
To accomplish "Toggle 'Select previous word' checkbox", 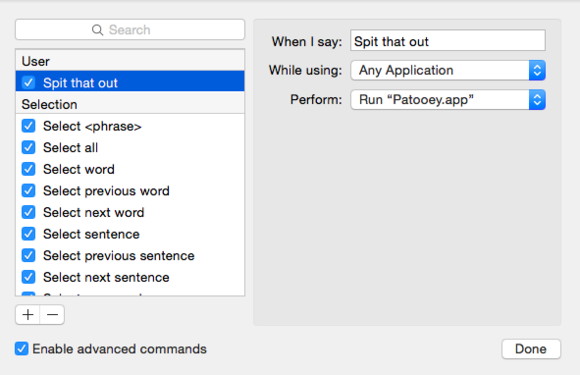I will tap(28, 190).
